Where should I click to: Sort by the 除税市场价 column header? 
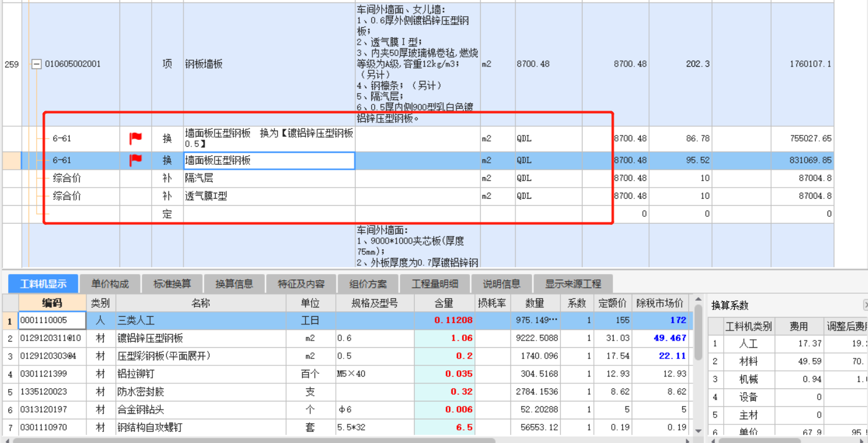[x=660, y=303]
